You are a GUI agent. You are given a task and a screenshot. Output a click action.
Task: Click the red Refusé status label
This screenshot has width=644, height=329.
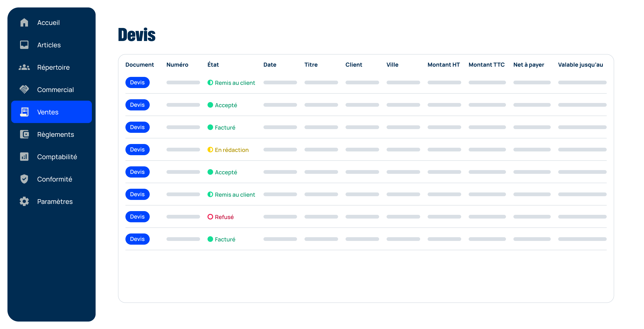tap(224, 217)
